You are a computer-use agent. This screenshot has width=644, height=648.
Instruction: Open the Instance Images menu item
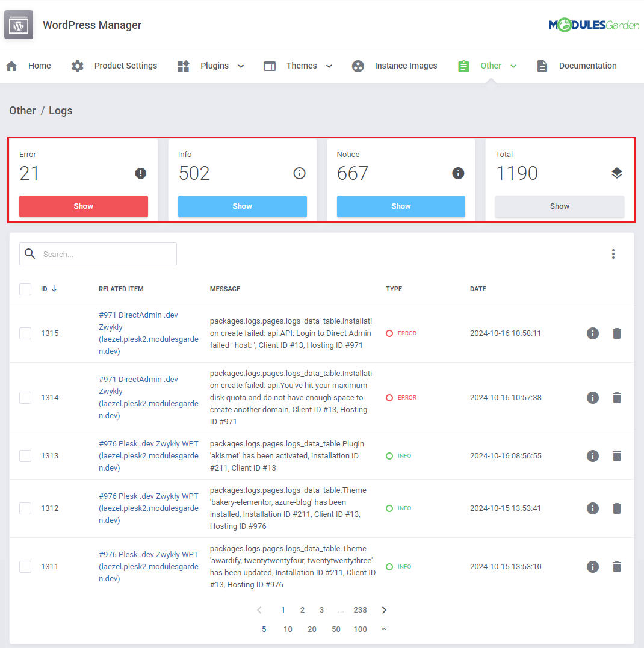click(x=406, y=66)
